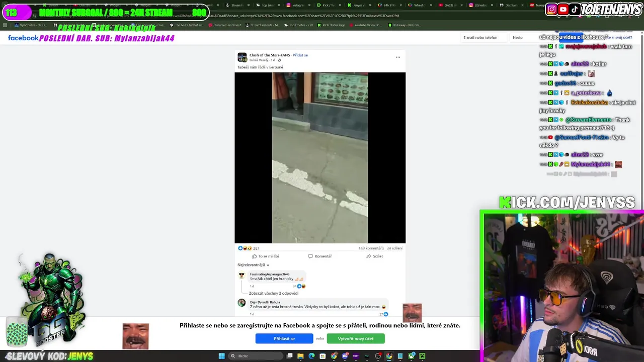Click the 34 sdílení count
This screenshot has height=362, width=644.
(395, 248)
